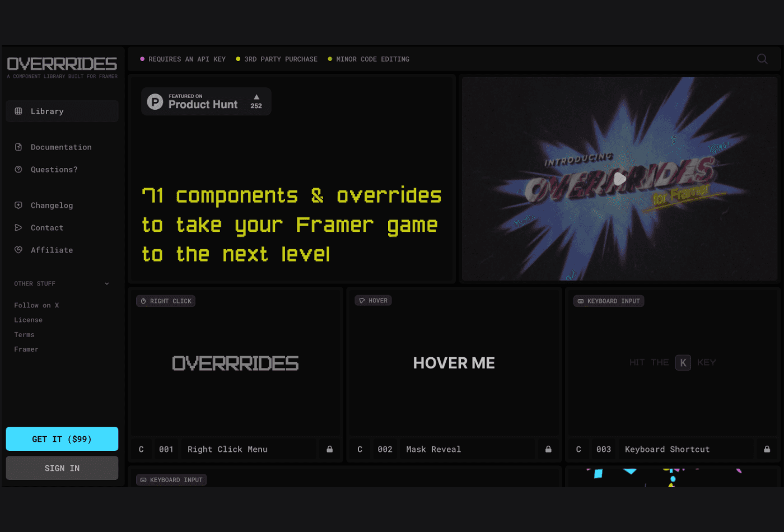Click C badge beside 001
This screenshot has height=532, width=784.
tap(141, 449)
